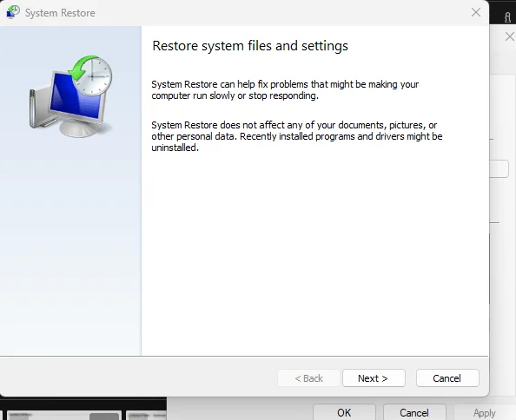Click the computer with clock restore illustration

(71, 96)
